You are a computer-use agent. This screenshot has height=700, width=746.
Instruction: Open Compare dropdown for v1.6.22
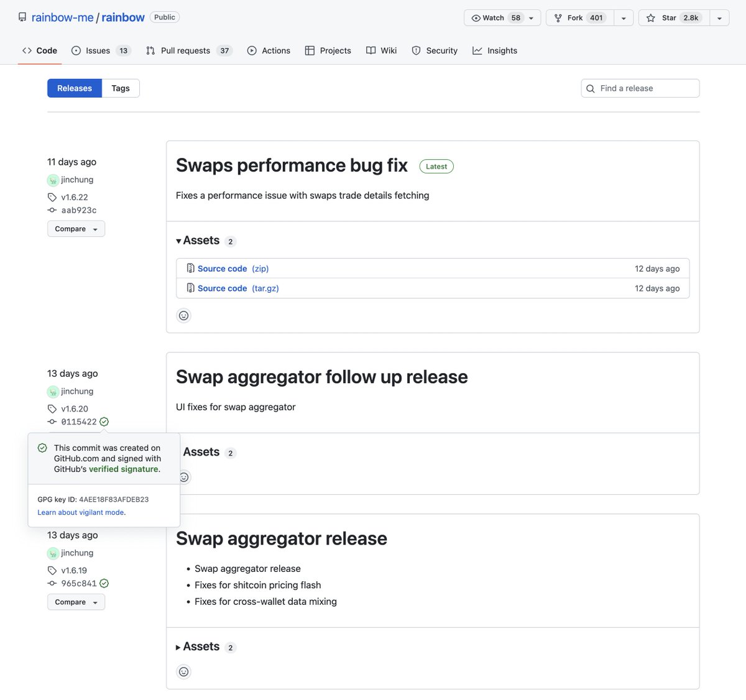(76, 229)
